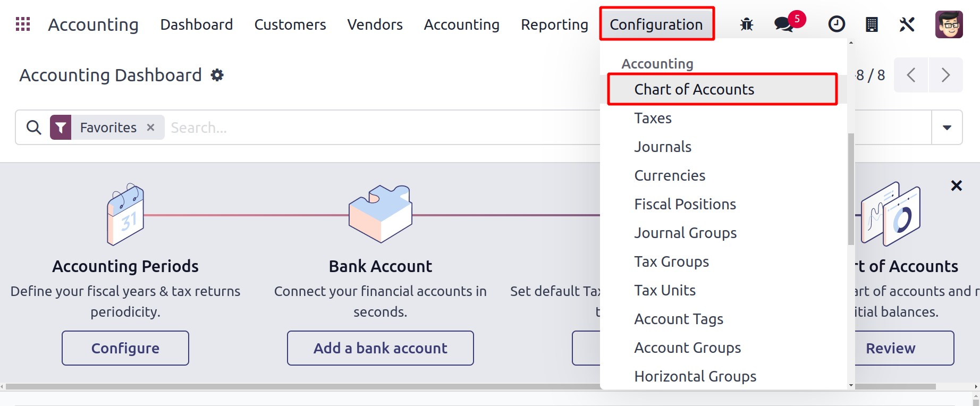Open the wrench tools settings icon
This screenshot has width=980, height=406.
(x=907, y=24)
